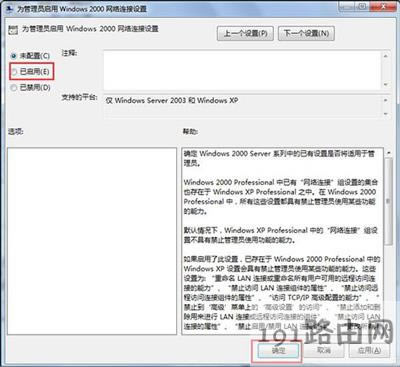Image resolution: width=400 pixels, height=367 pixels.
Task: Click the 应用(A) button
Action: 369,350
